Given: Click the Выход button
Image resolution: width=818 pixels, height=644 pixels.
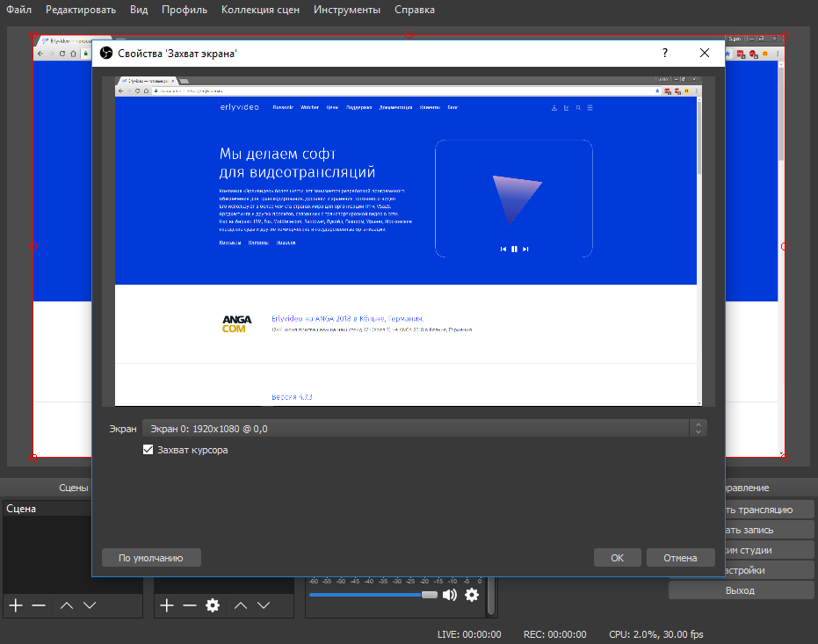Looking at the screenshot, I should (739, 590).
